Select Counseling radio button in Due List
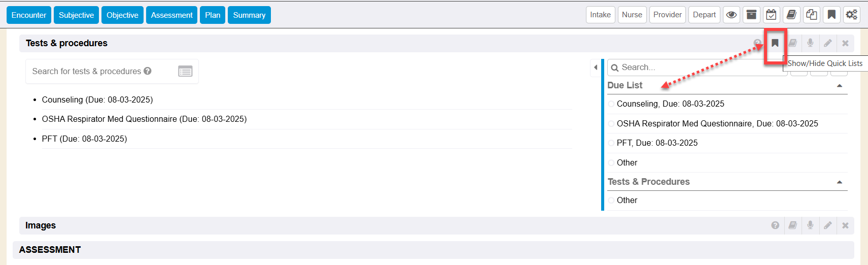Viewport: 868px width, 265px height. [x=611, y=104]
